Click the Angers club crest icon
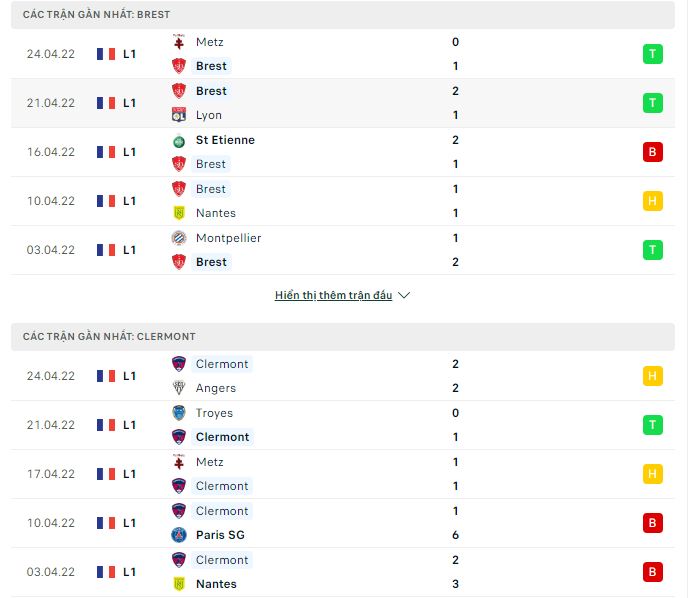This screenshot has width=688, height=598. [179, 388]
